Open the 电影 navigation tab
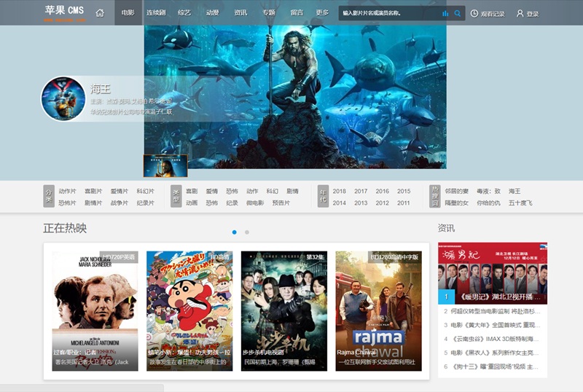Image resolution: width=583 pixels, height=392 pixels. click(128, 13)
